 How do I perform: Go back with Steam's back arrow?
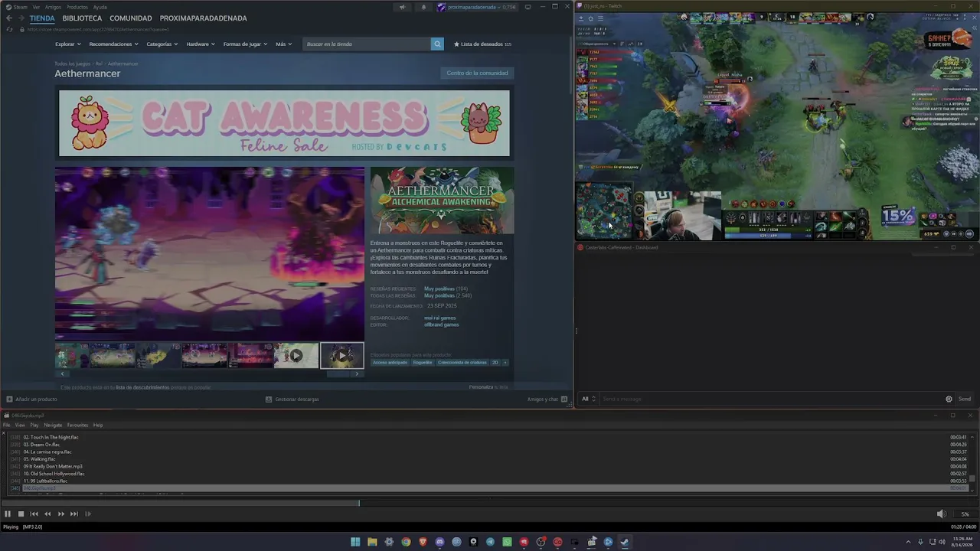9,18
